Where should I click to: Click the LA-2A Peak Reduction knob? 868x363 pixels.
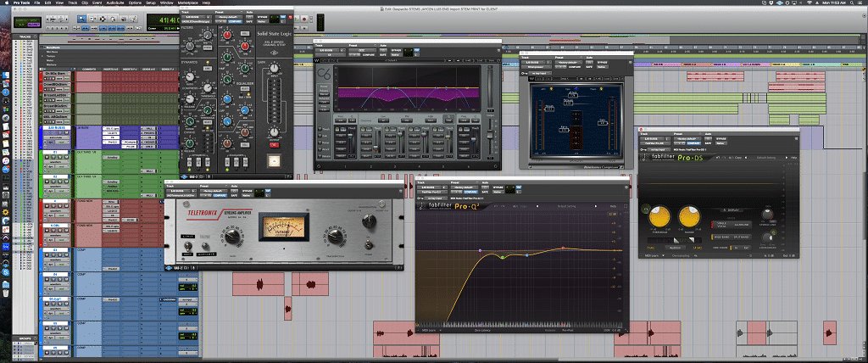pos(336,237)
